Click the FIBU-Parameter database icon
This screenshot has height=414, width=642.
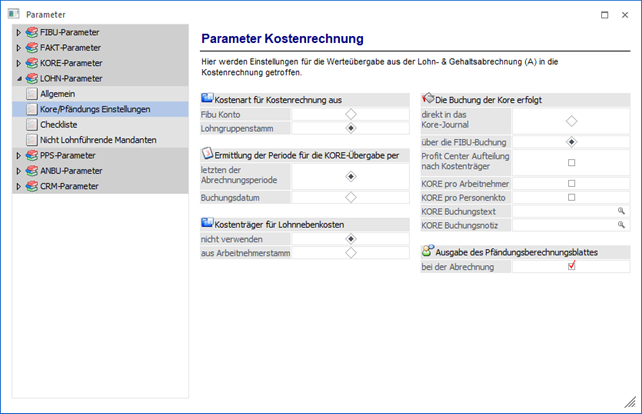point(32,33)
